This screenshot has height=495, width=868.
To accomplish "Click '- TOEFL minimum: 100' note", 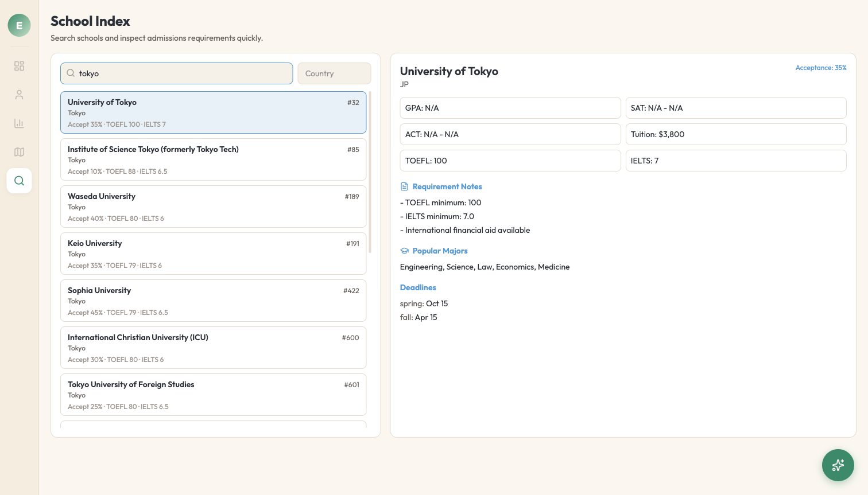I will pyautogui.click(x=441, y=202).
